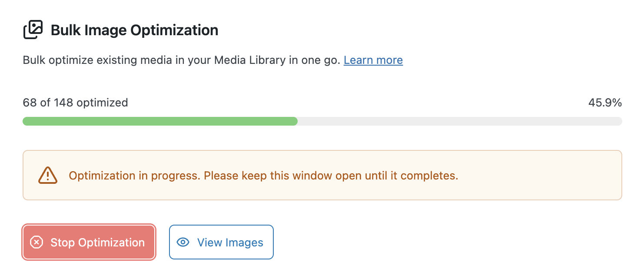Open View Images

pos(221,242)
